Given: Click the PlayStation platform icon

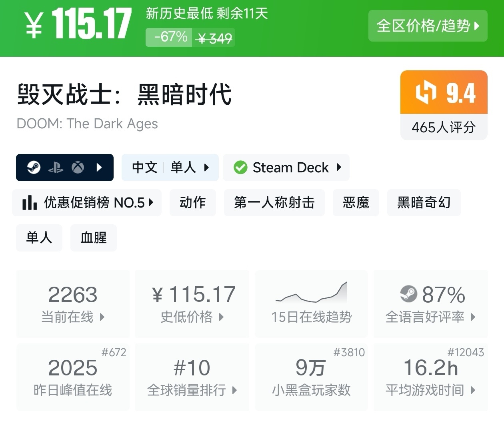Looking at the screenshot, I should coord(56,168).
